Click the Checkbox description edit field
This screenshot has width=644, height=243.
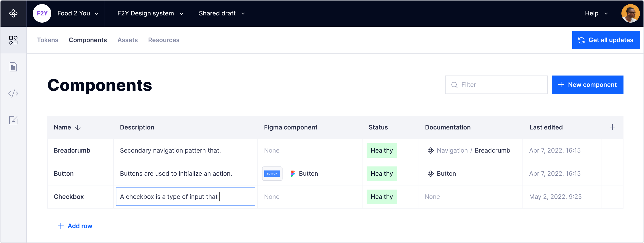point(186,197)
